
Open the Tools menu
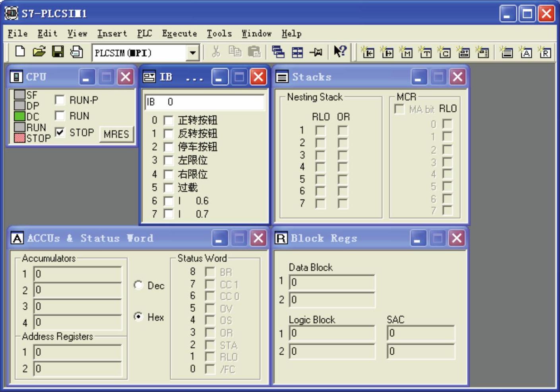click(219, 33)
